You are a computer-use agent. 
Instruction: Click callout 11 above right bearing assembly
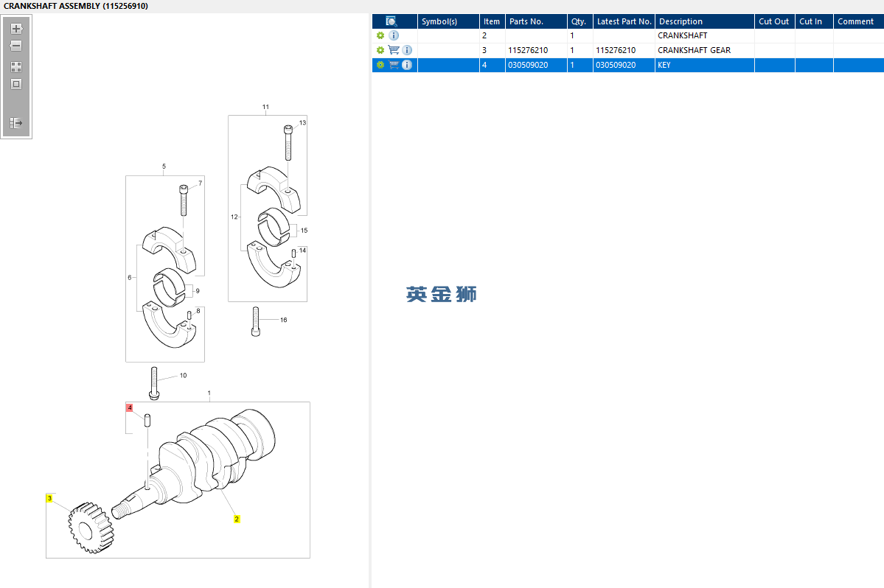click(265, 107)
